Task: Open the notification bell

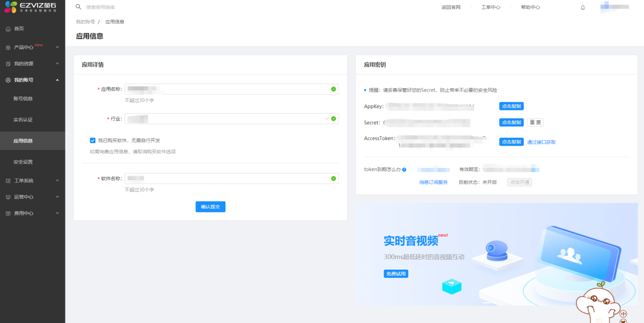Action: tap(583, 8)
